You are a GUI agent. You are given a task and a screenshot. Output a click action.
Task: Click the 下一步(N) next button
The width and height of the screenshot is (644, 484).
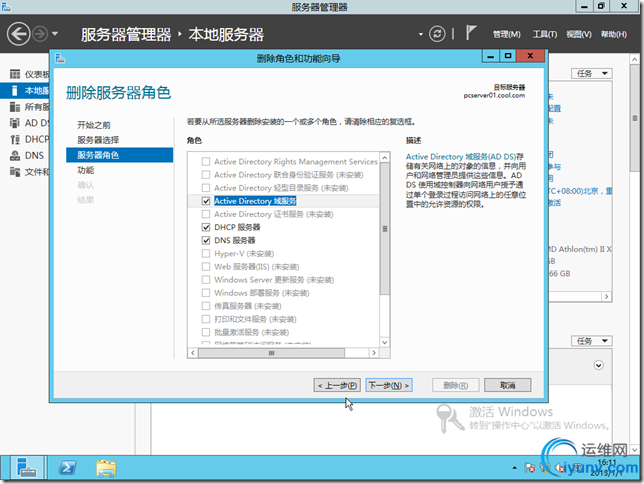[389, 385]
